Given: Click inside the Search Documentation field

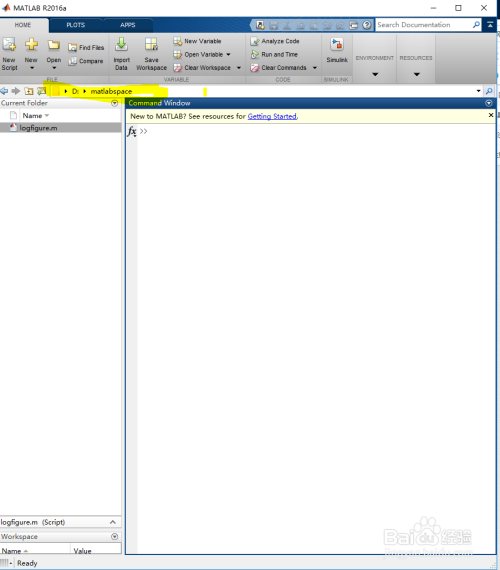Looking at the screenshot, I should click(x=424, y=25).
